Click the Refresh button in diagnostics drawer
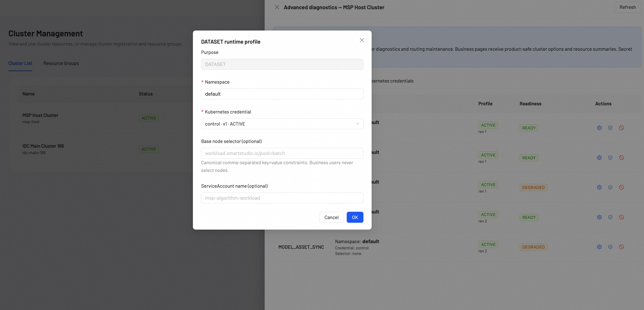 click(x=627, y=7)
